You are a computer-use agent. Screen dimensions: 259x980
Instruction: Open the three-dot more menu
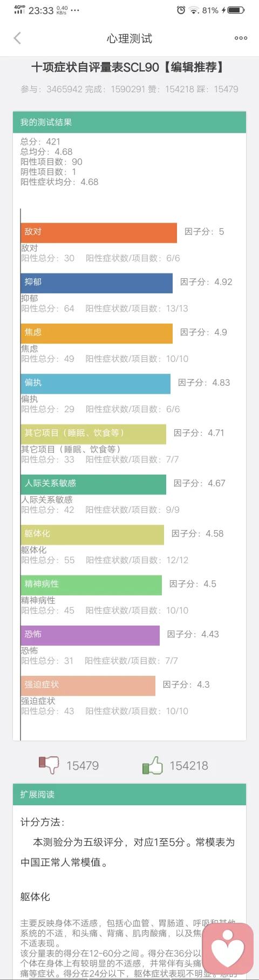[x=241, y=38]
